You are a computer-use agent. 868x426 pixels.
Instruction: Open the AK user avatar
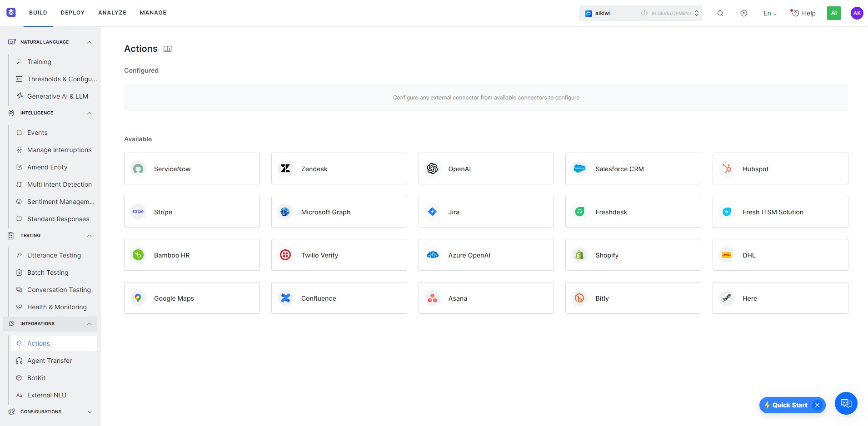point(857,13)
